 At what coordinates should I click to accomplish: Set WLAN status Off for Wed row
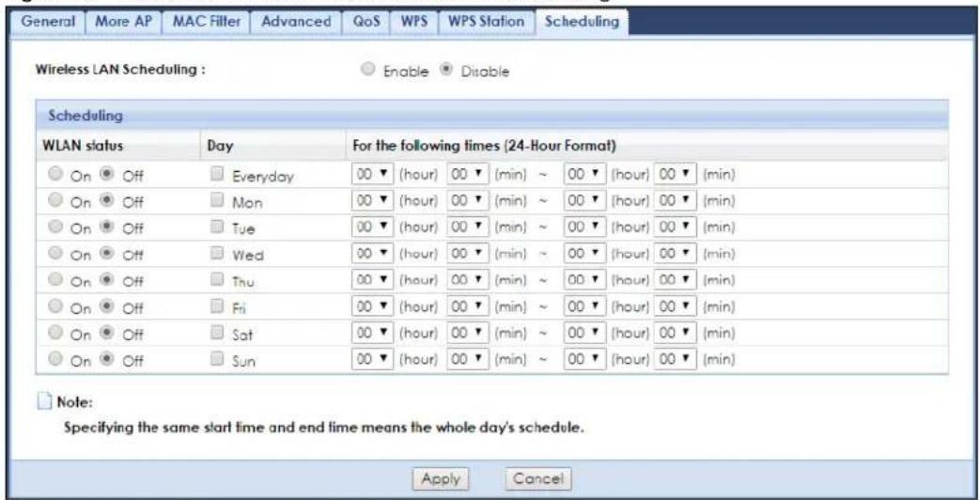[x=107, y=254]
